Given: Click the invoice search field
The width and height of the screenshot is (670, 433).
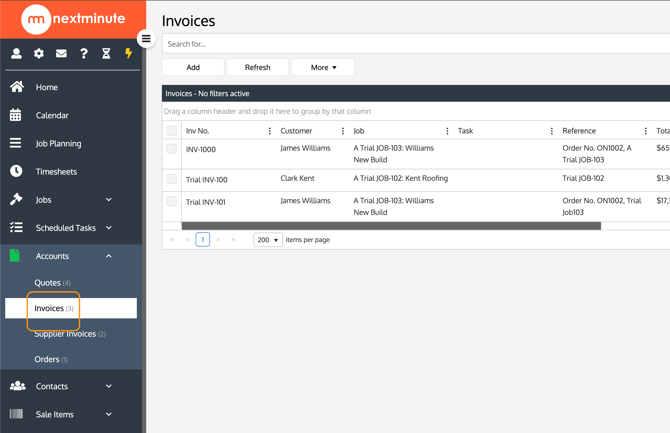Looking at the screenshot, I should 415,44.
